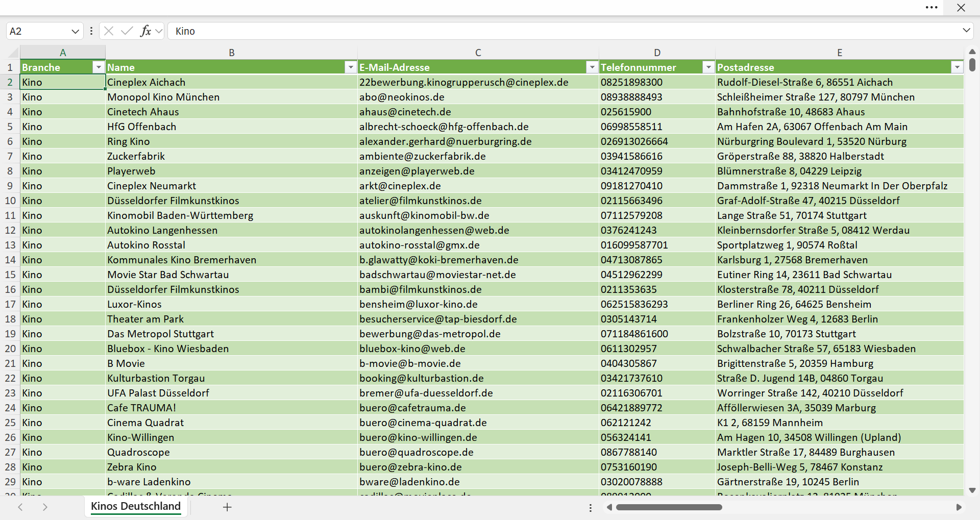
Task: Select column E header
Action: [840, 53]
